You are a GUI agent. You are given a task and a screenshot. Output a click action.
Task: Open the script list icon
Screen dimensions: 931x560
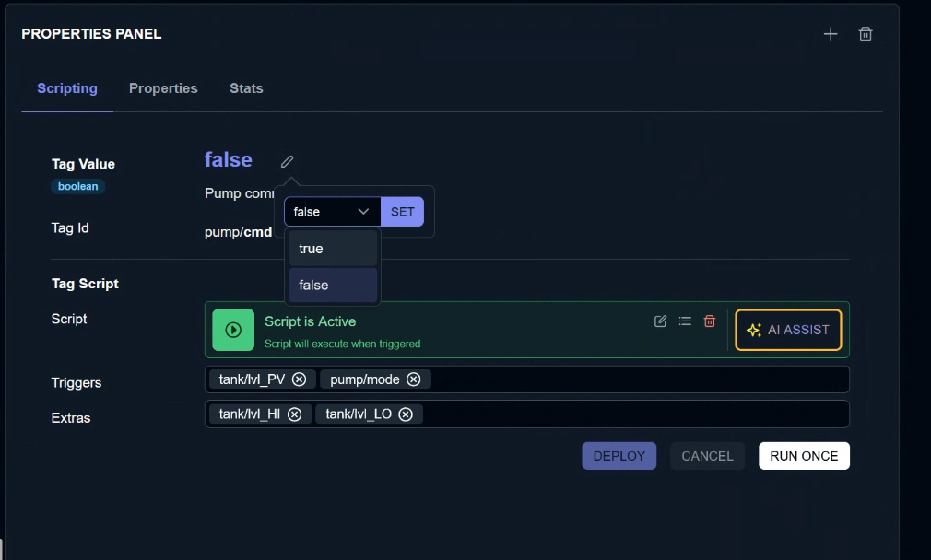coord(685,321)
